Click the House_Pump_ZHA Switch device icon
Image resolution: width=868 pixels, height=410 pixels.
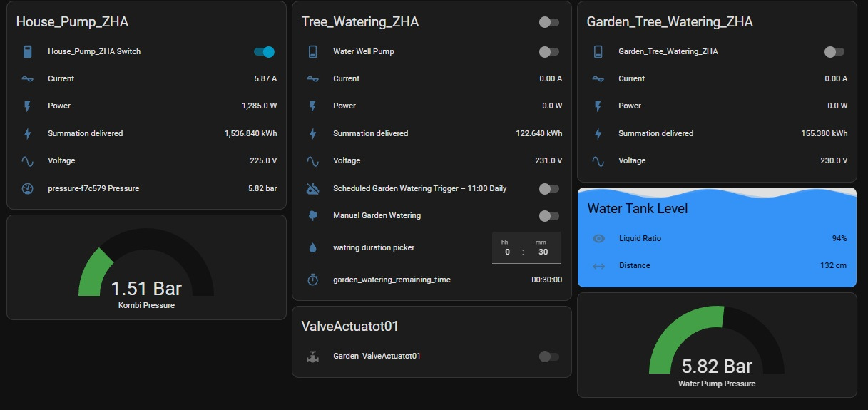pos(27,52)
